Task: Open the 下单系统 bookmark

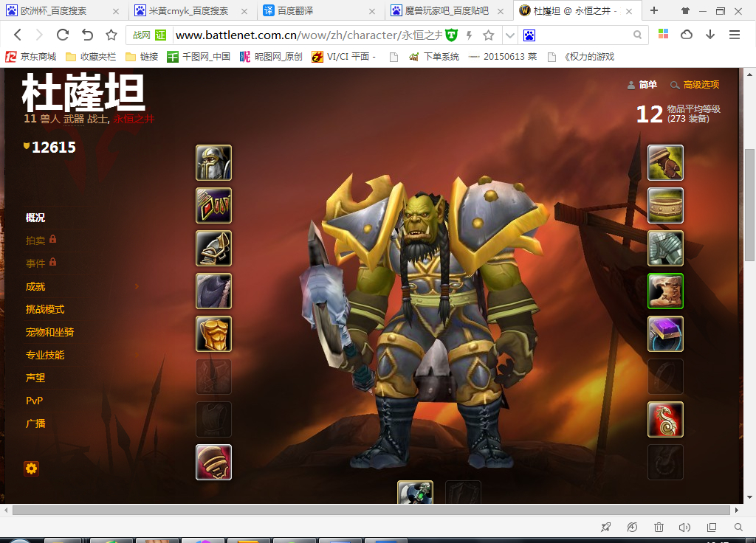Action: (x=434, y=57)
